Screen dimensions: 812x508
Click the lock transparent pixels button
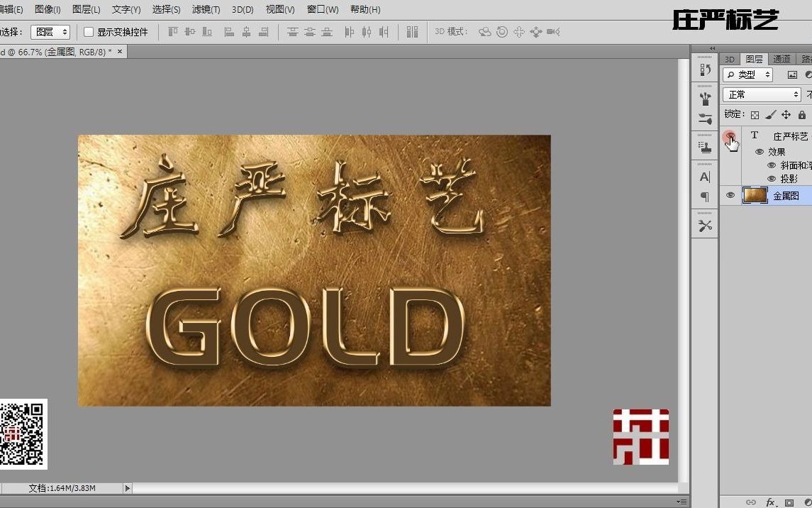click(x=754, y=114)
